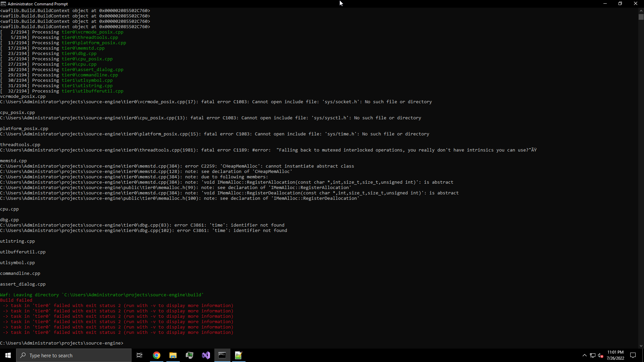Image resolution: width=644 pixels, height=362 pixels.
Task: Click the 7/26/2022 date in the taskbar
Action: coord(615,358)
